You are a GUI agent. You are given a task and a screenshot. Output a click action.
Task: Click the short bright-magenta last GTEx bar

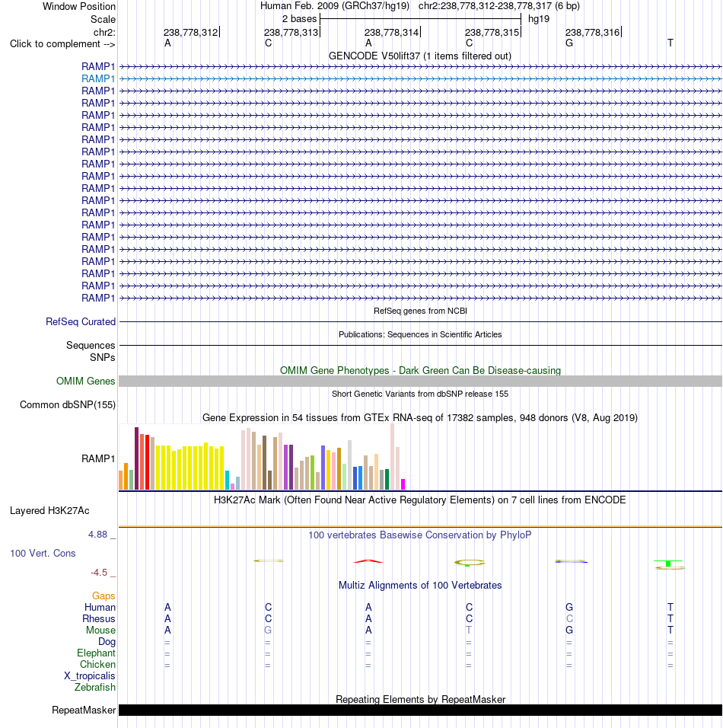tap(403, 484)
